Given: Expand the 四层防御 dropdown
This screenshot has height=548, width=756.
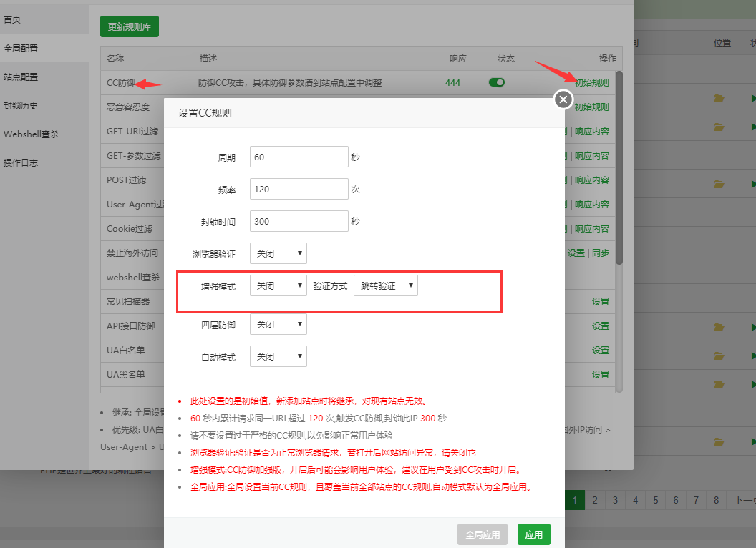Looking at the screenshot, I should (x=278, y=324).
